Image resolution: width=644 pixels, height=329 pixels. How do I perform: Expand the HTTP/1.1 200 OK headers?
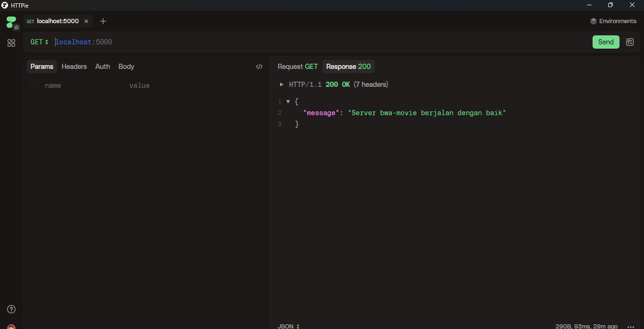[x=282, y=84]
